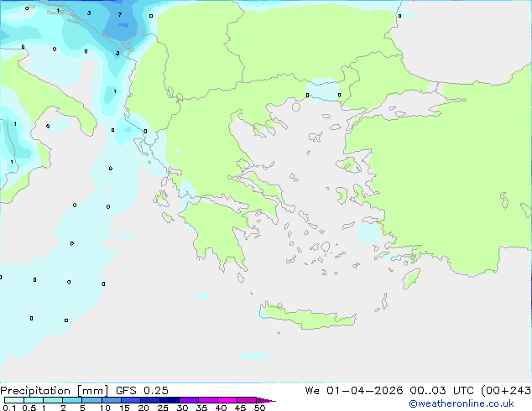Click the 0.1–0.5 mm palest legend swatch
This screenshot has width=532, height=411.
pyautogui.click(x=14, y=400)
